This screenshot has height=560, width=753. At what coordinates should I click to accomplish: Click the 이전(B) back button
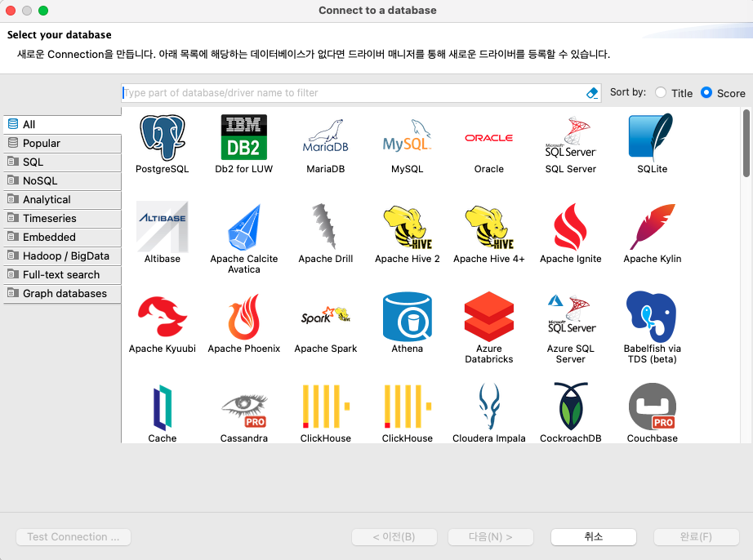tap(394, 537)
